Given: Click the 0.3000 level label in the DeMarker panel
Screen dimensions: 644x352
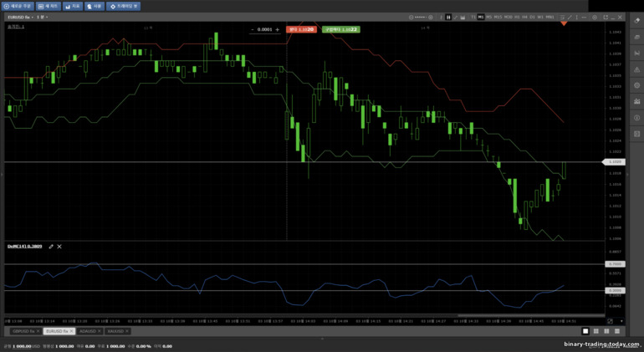Looking at the screenshot, I should (615, 290).
